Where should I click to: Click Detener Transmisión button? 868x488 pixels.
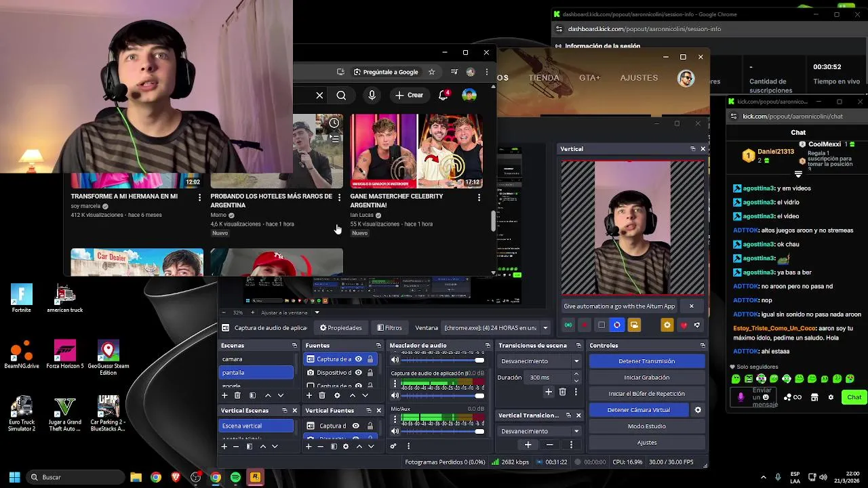click(x=646, y=361)
